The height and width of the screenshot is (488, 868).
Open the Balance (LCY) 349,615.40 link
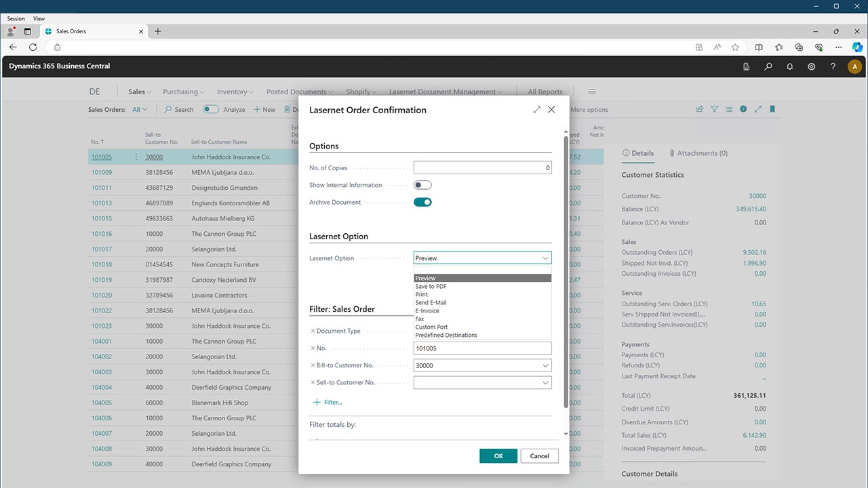pos(751,209)
